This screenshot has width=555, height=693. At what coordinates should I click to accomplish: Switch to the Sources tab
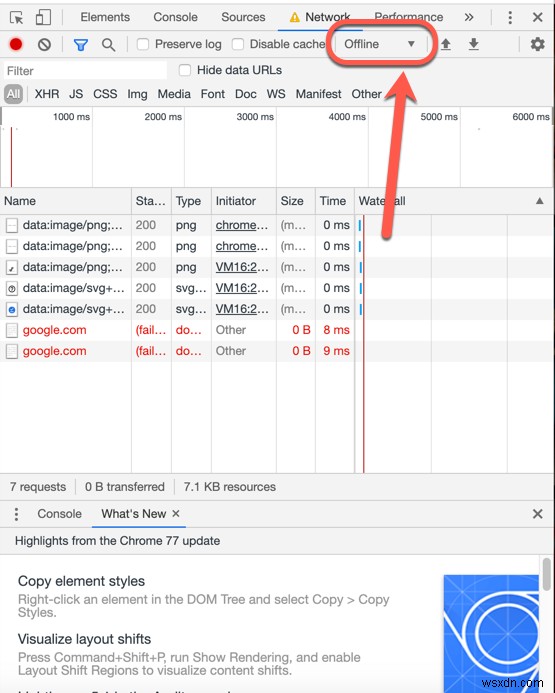click(243, 17)
